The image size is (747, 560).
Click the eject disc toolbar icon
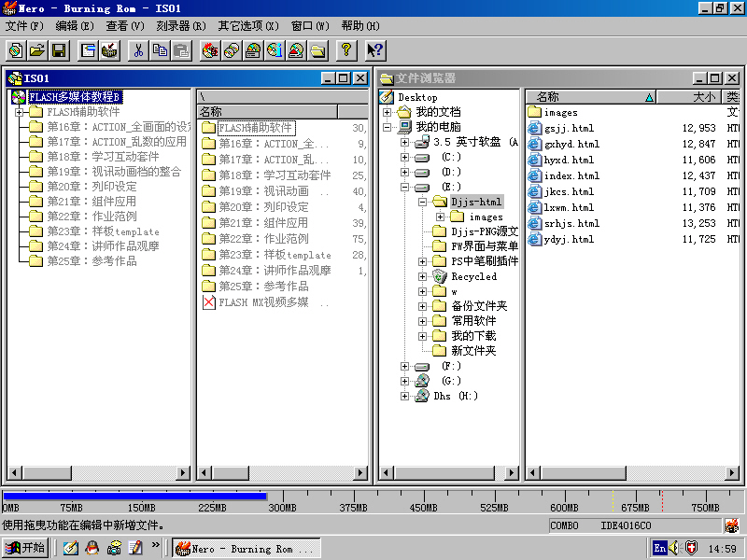(296, 50)
